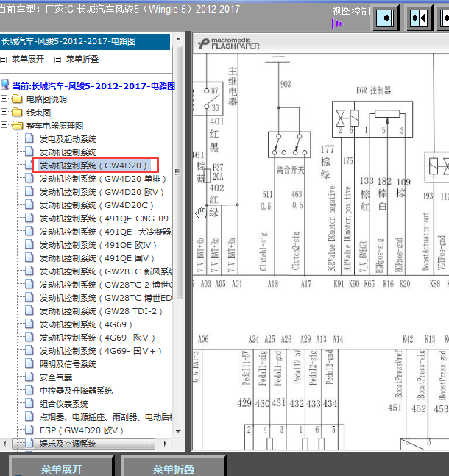Click 菜单展开 link at top of tree

[x=28, y=59]
